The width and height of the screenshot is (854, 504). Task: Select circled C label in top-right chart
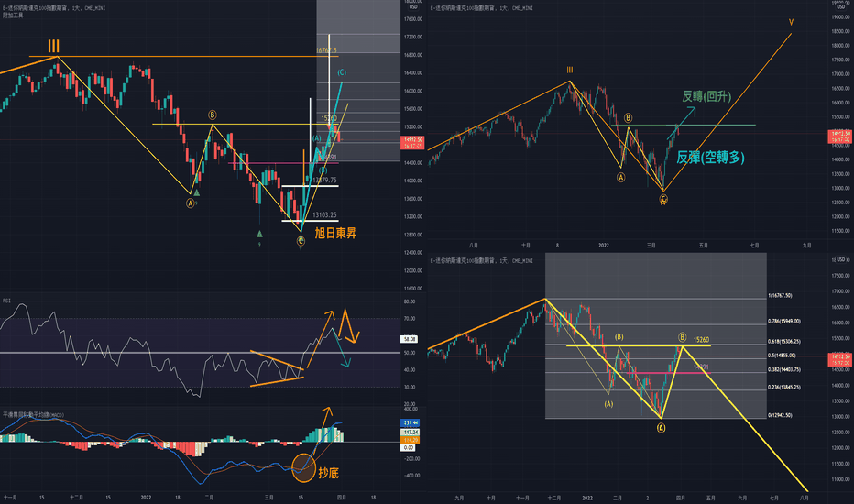tap(663, 200)
